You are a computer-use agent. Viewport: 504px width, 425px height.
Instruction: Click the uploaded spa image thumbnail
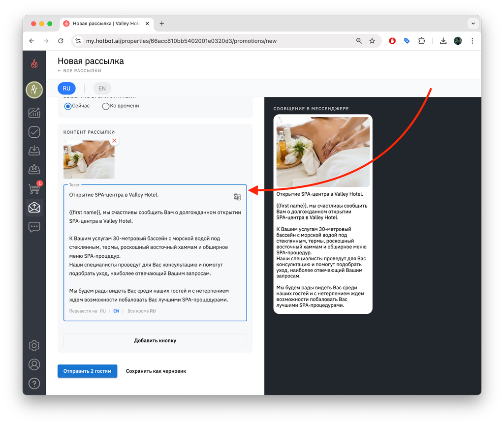click(x=89, y=159)
